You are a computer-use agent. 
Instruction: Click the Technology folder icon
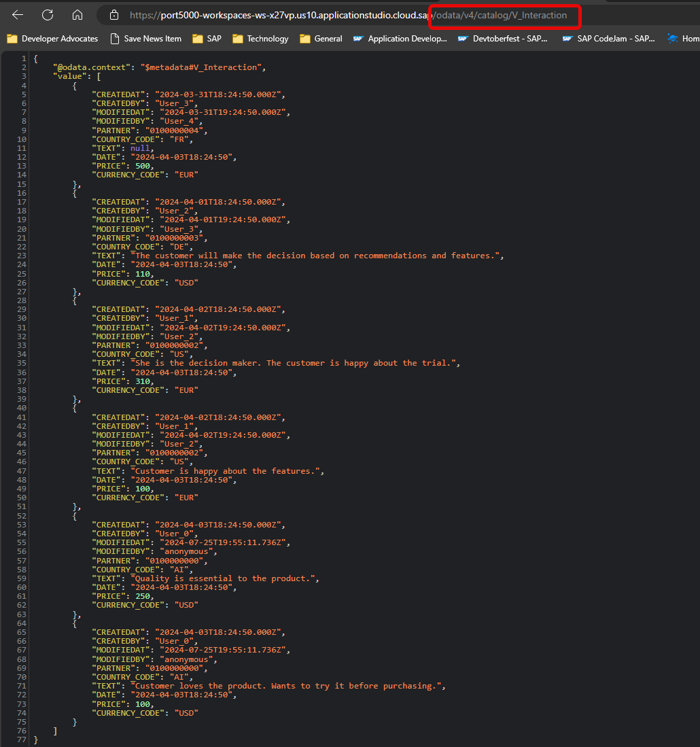(237, 39)
